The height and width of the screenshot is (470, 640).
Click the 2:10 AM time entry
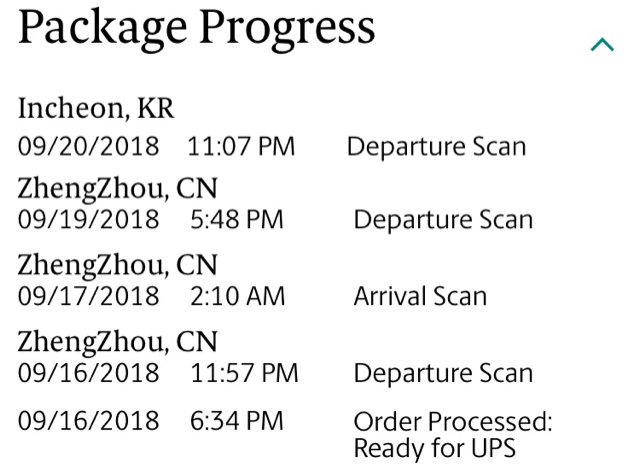tap(238, 296)
